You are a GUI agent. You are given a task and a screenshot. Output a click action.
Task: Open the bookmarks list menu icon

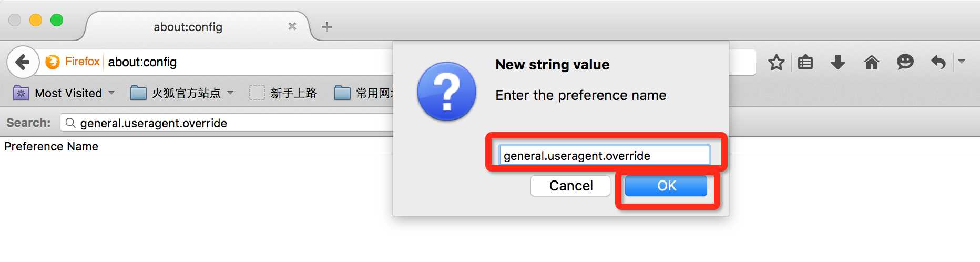(805, 63)
